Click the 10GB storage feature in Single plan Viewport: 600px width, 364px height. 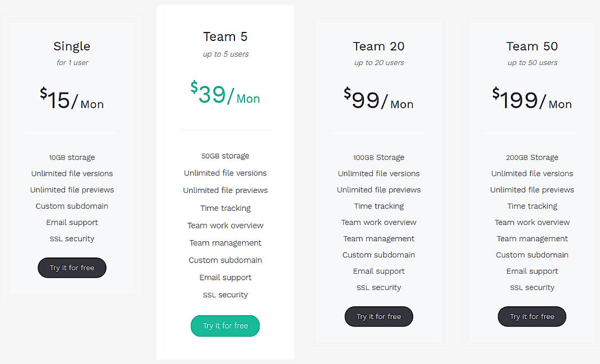coord(72,157)
